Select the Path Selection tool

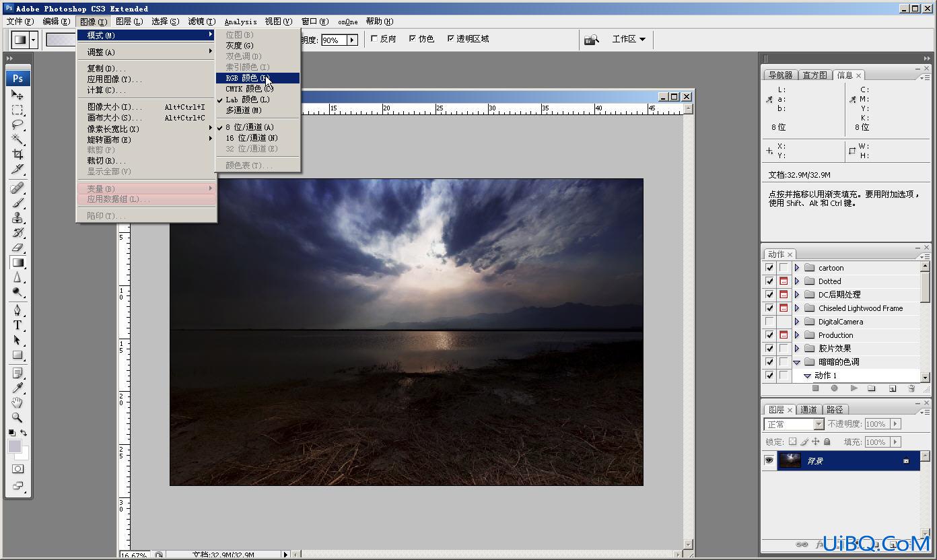18,340
